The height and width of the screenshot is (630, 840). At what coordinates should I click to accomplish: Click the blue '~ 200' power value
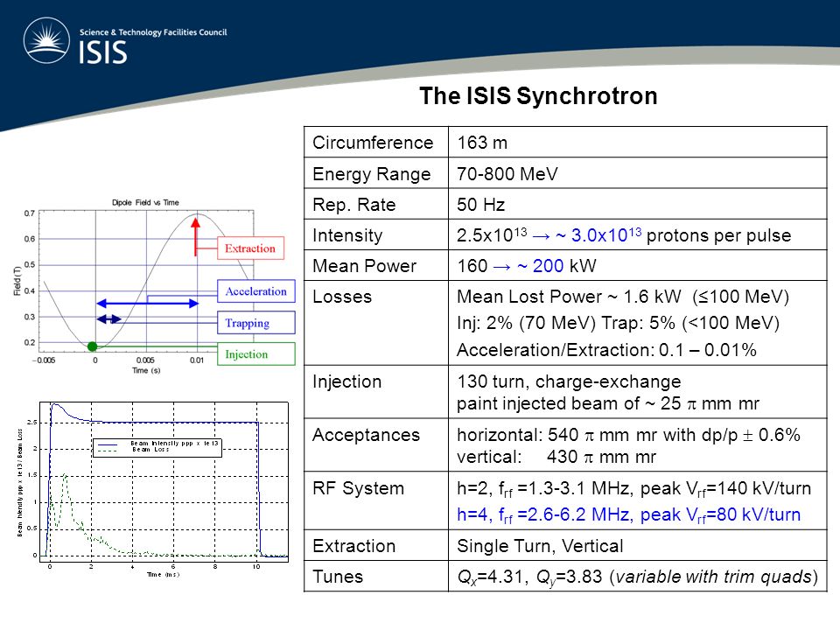[540, 266]
